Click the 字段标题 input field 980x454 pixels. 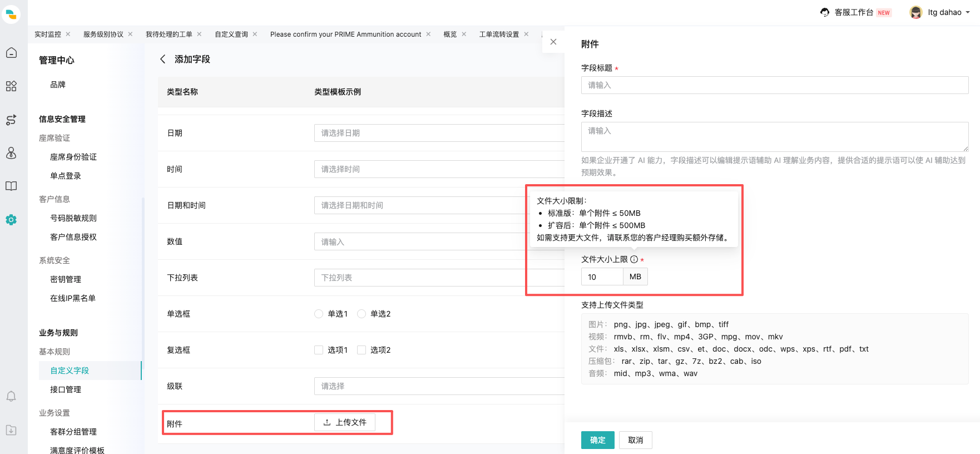(774, 85)
